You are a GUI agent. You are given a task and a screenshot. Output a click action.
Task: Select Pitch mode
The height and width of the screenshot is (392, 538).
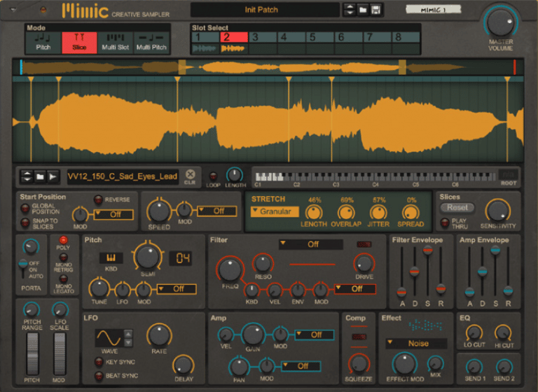(x=43, y=43)
